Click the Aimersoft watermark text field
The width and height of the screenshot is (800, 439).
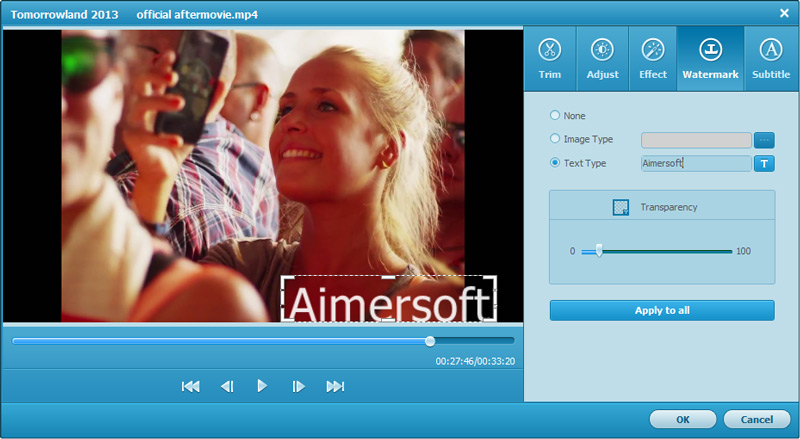point(696,163)
